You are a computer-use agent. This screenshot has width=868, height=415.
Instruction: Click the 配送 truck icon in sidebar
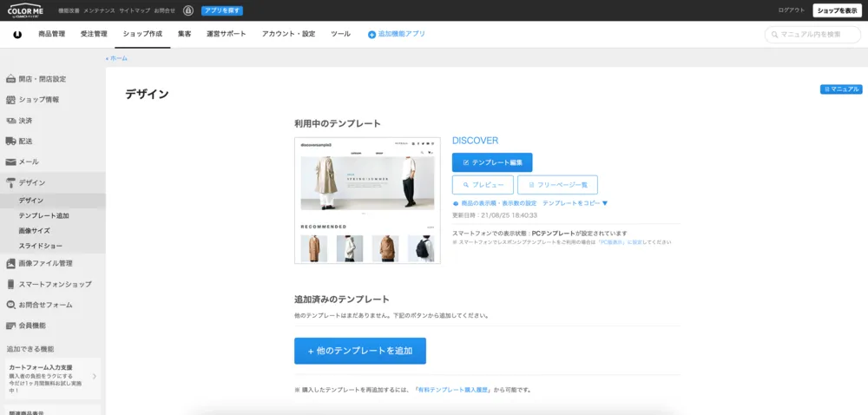point(11,141)
